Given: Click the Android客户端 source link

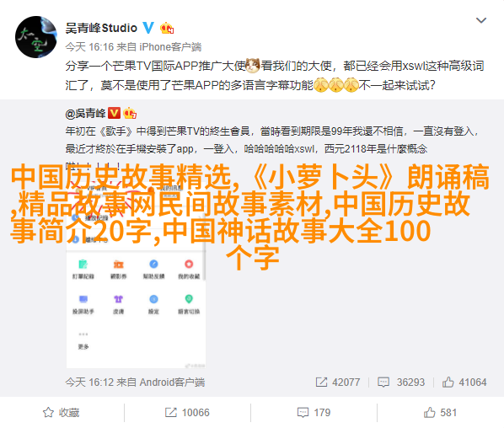Looking at the screenshot, I should (x=172, y=382).
